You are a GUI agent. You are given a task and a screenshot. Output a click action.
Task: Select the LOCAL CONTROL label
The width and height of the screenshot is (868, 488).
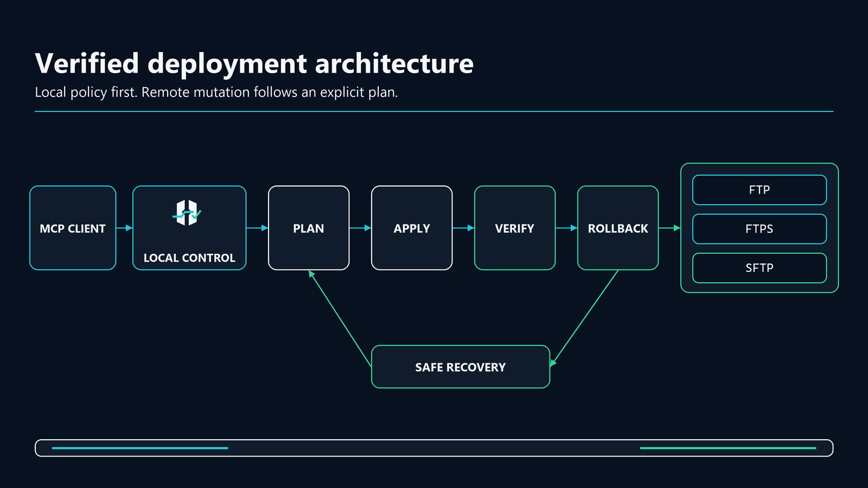click(x=189, y=258)
